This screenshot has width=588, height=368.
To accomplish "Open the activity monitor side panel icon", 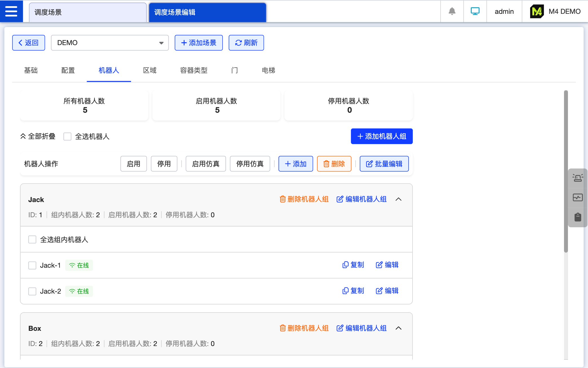I will tap(578, 198).
